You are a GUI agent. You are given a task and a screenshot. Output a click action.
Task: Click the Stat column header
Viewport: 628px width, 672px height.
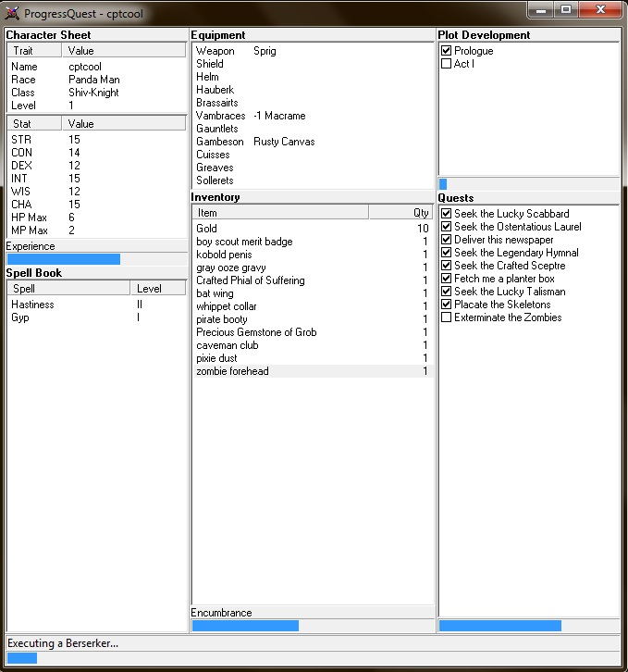[x=34, y=123]
